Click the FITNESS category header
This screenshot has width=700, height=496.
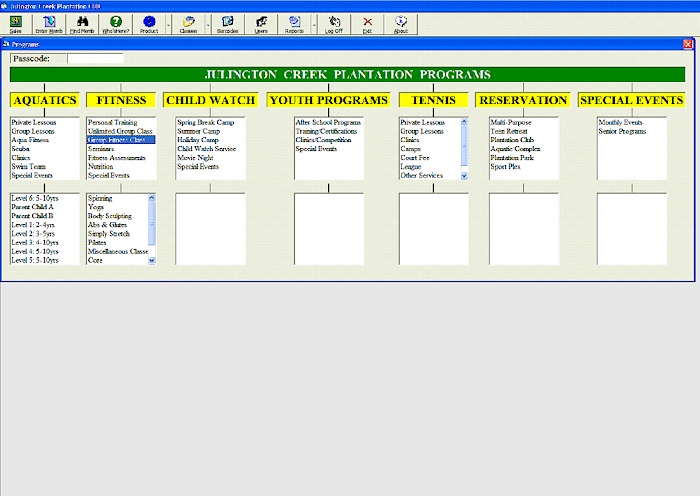[121, 100]
